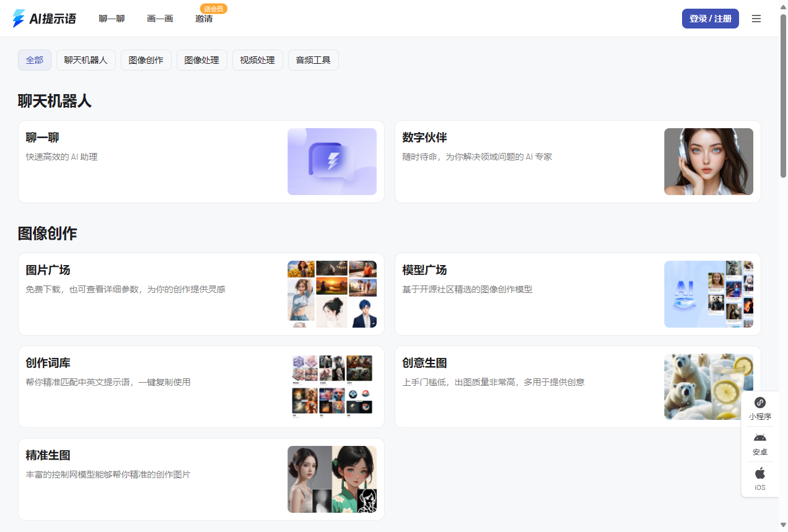Click the 送会员 badge above 邀请
Screen dimensions: 788x532
[x=212, y=9]
